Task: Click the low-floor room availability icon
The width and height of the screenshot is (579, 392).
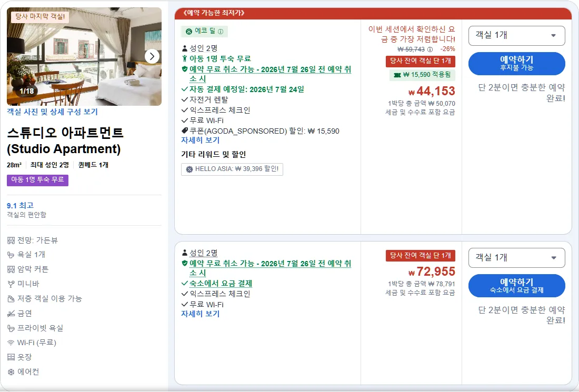Action: coord(11,299)
